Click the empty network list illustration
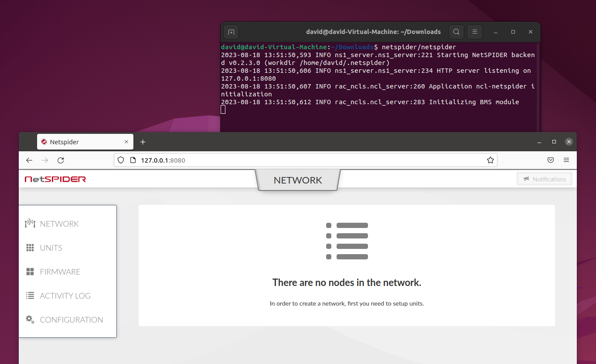The width and height of the screenshot is (596, 364). click(x=347, y=241)
